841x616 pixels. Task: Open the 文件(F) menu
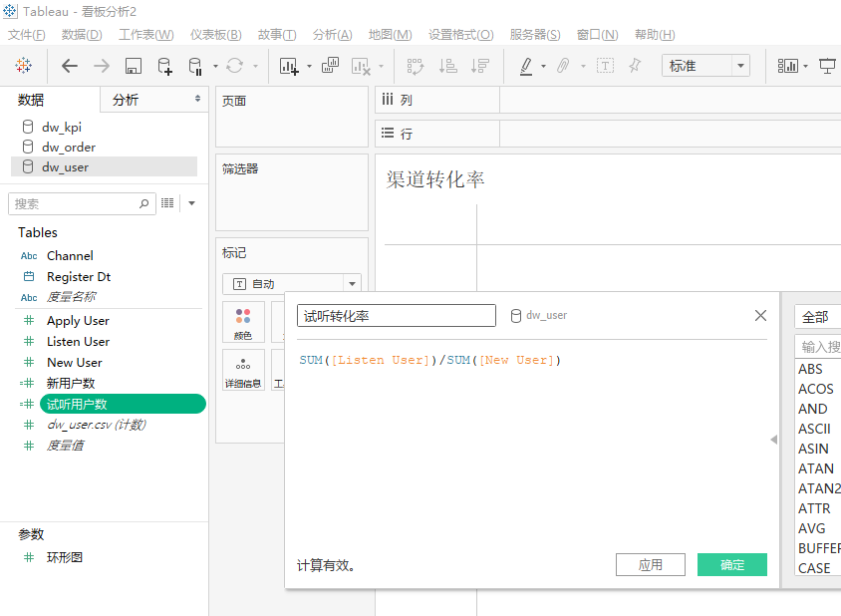click(26, 34)
